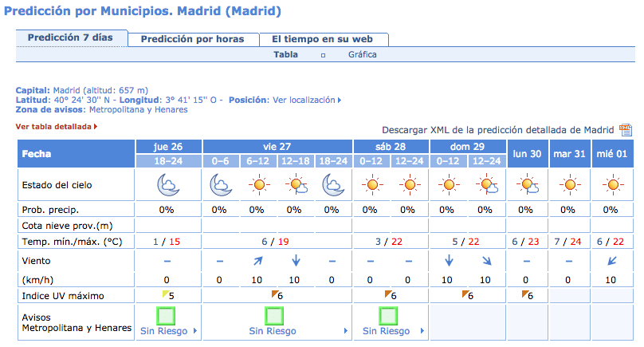Viewport: 644px width, 347px height.
Task: Click the northeast wind arrow for vie 27
Action: (x=258, y=261)
